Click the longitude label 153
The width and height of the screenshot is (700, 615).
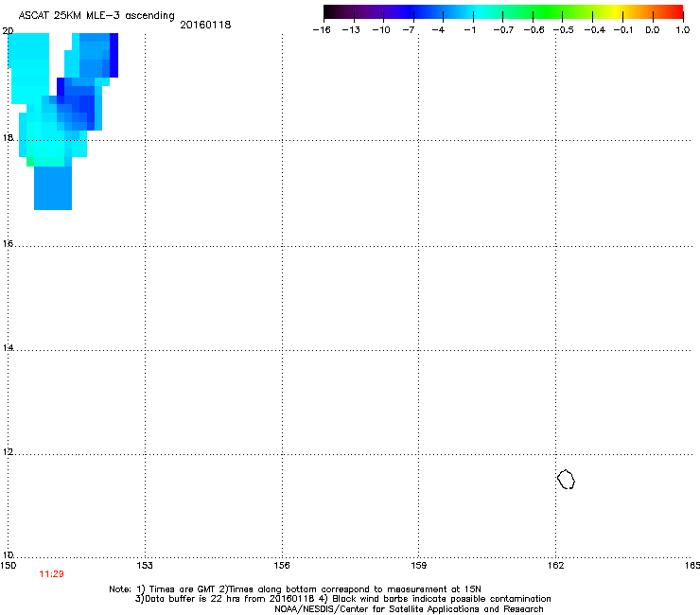click(145, 566)
